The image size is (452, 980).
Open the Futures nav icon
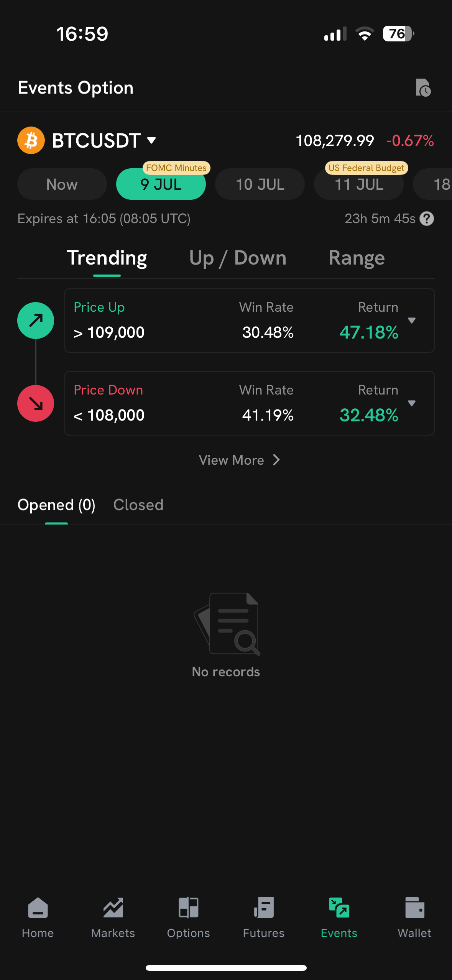click(x=264, y=908)
